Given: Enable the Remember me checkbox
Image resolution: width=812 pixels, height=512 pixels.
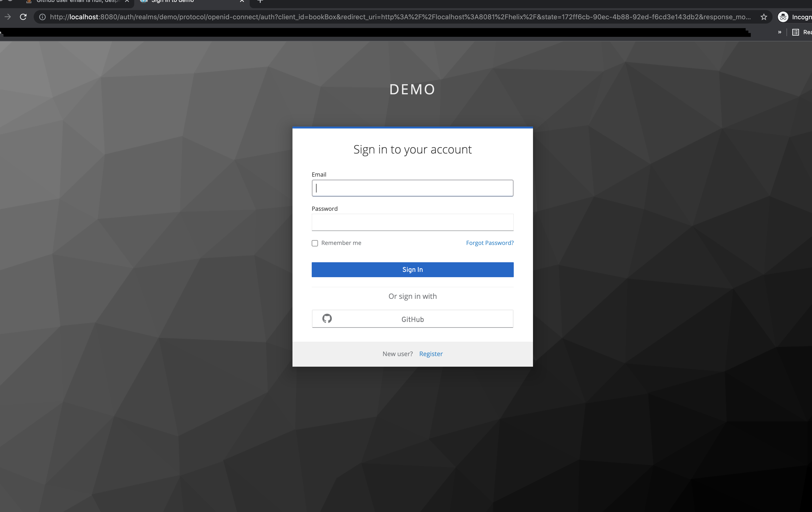Looking at the screenshot, I should [x=315, y=243].
